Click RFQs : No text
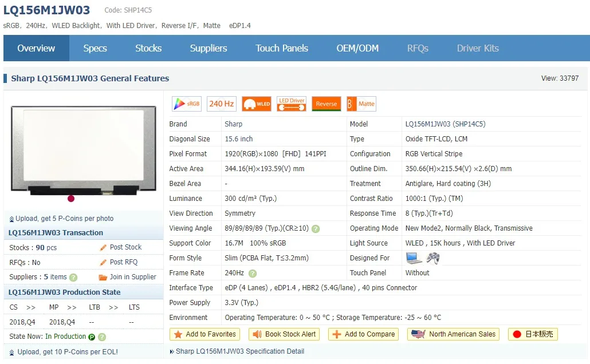Viewport: 590px width, 364px height. [25, 263]
